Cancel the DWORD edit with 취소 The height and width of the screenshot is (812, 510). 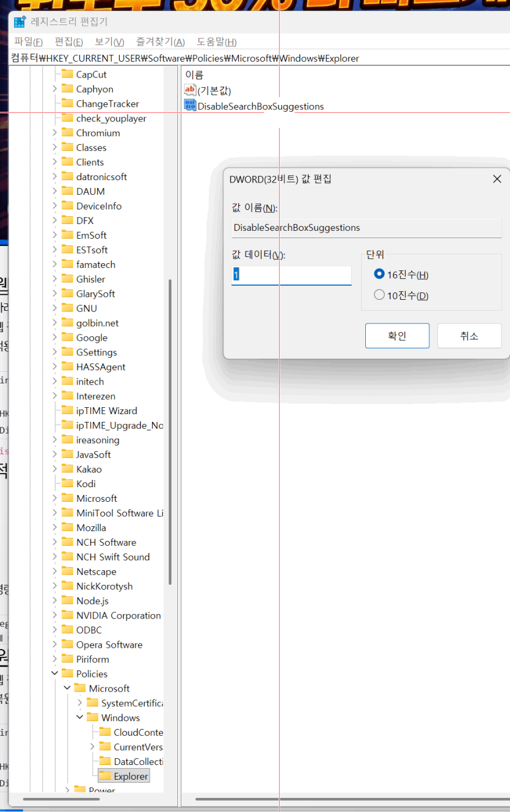469,336
